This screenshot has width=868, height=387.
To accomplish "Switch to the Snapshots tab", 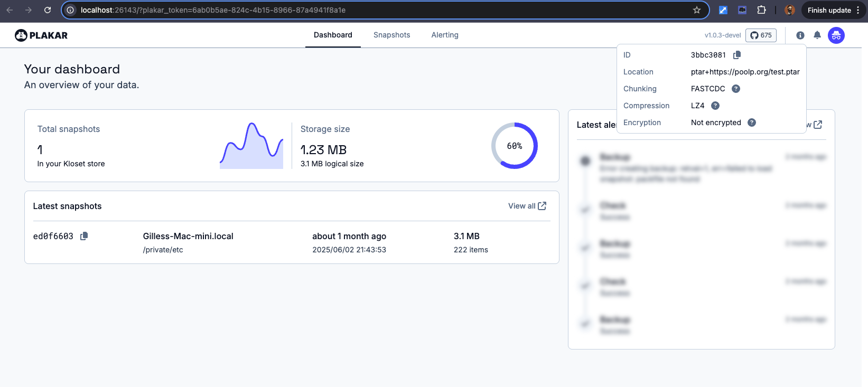I will [391, 35].
